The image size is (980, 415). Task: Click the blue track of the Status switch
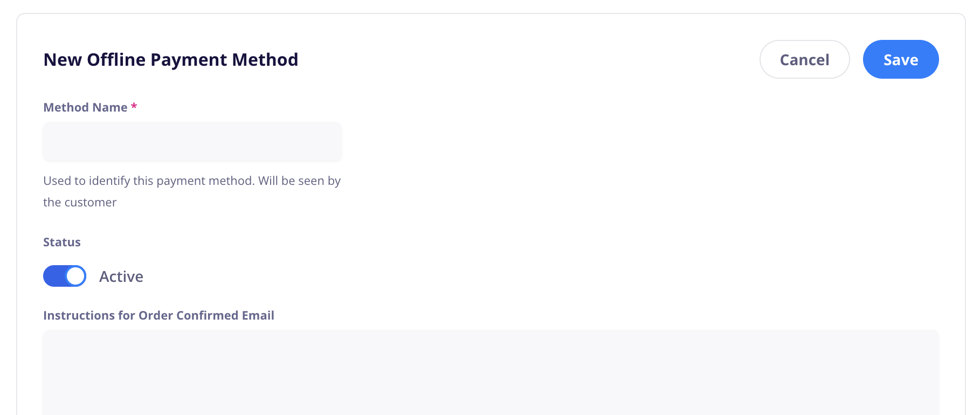[54, 276]
